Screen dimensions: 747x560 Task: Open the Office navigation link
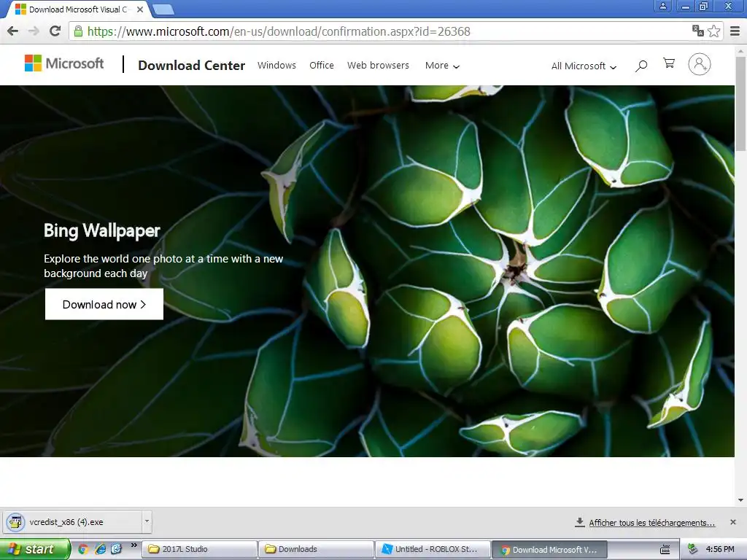[x=322, y=65]
